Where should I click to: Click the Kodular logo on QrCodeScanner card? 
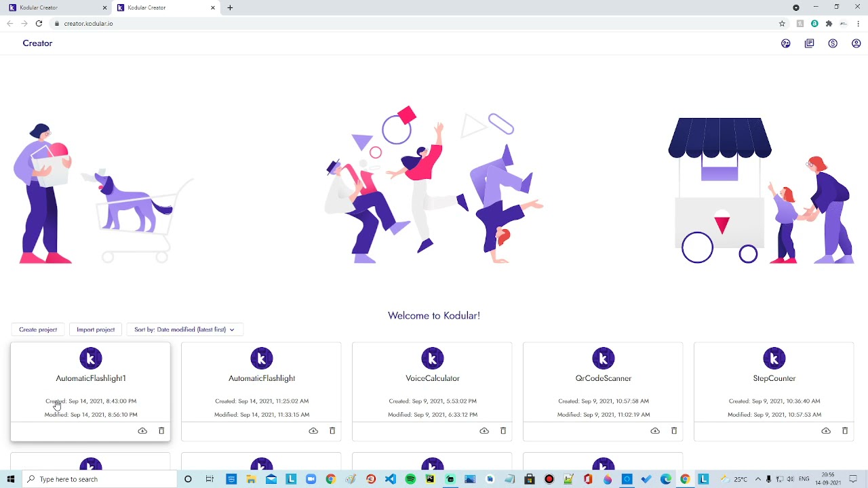pos(604,359)
